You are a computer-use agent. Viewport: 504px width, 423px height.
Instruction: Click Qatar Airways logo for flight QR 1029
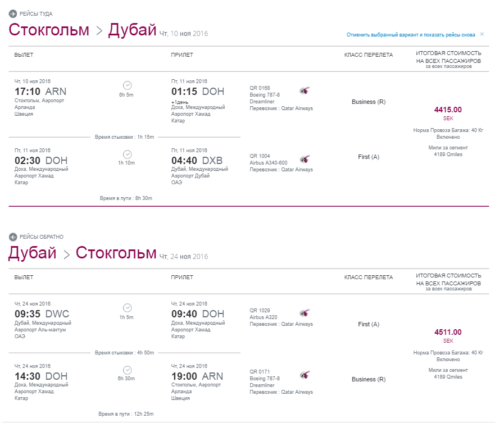click(305, 313)
